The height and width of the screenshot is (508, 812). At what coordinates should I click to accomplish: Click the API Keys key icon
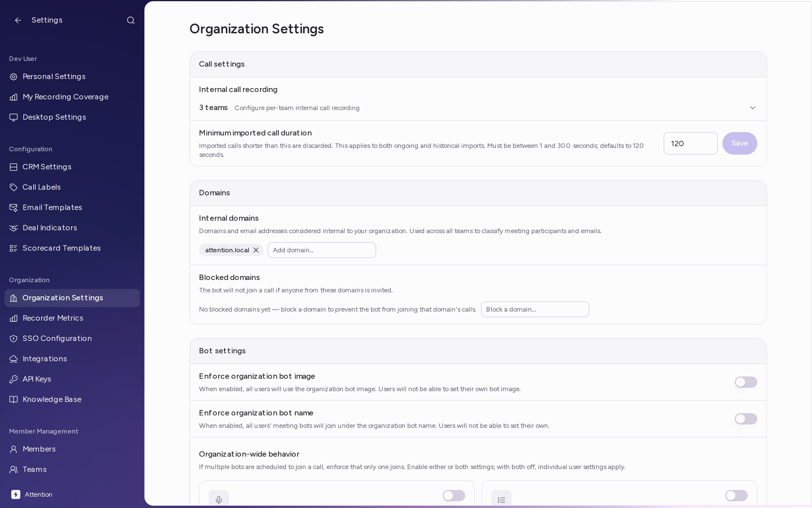(x=14, y=379)
